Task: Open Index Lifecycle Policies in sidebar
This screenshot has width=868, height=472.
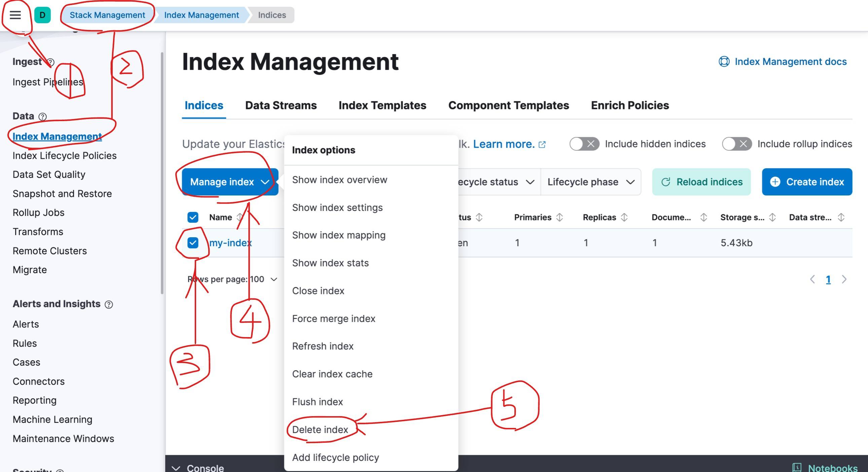Action: pos(65,156)
